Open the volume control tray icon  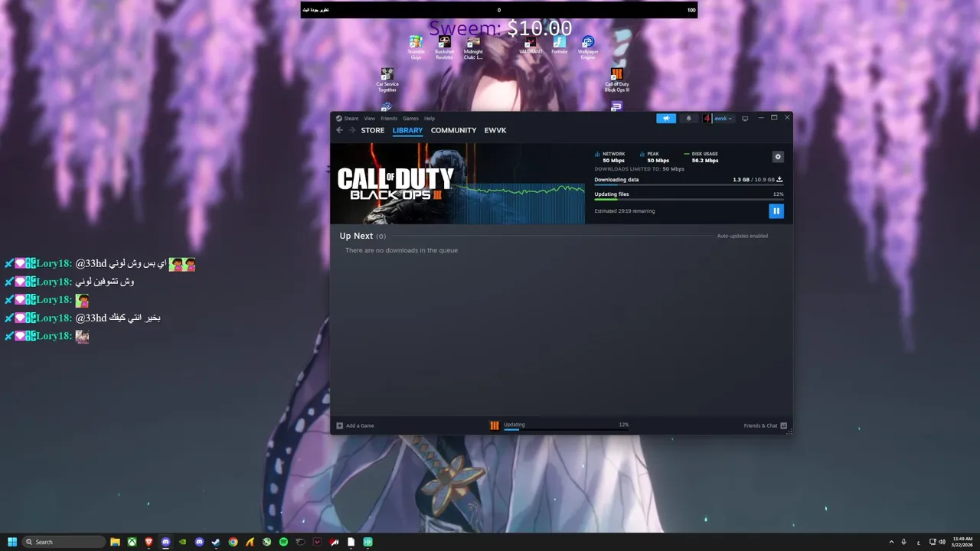click(942, 542)
